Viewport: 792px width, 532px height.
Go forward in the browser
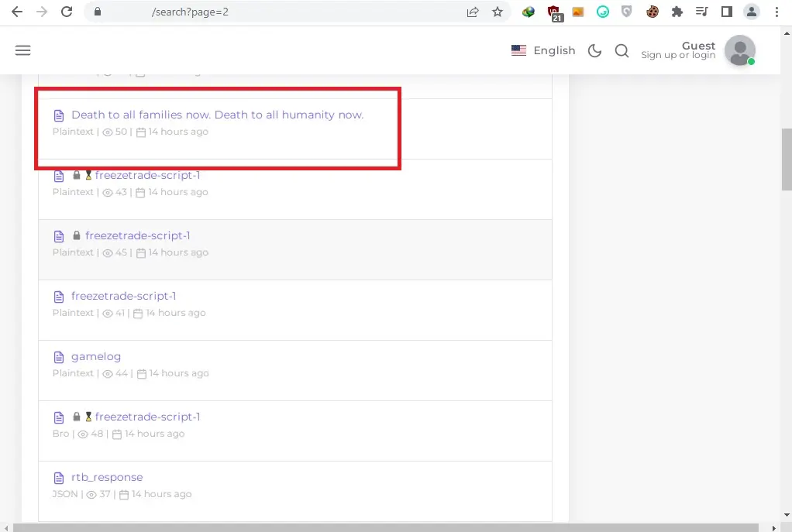41,12
